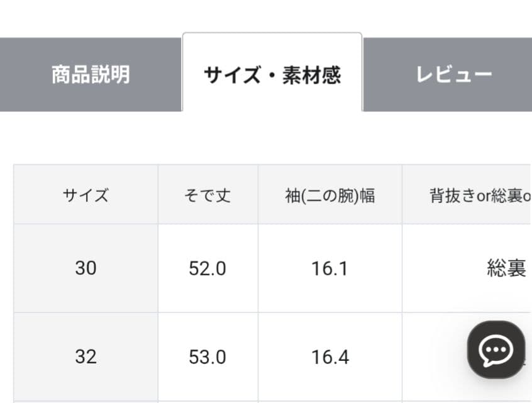Click the そで丈 column header

point(208,194)
